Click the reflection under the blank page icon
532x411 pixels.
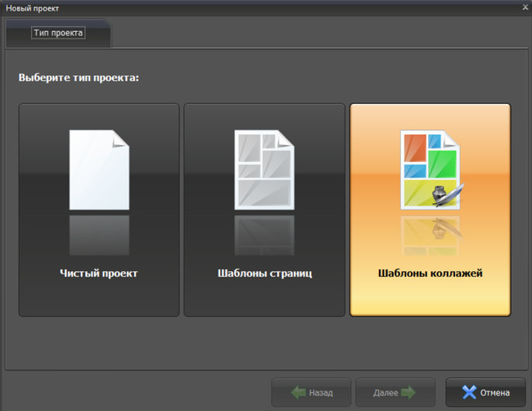coord(99,235)
